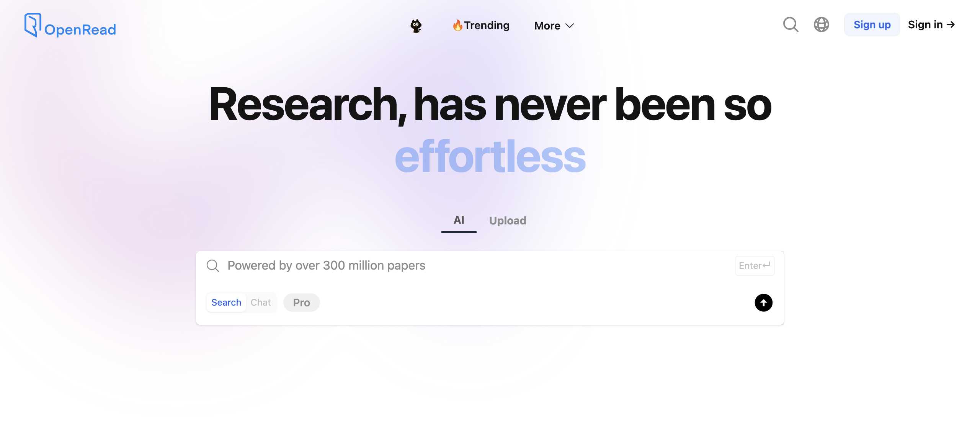The image size is (980, 445).
Task: Click the magnifier icon inside the search box
Action: pos(213,265)
